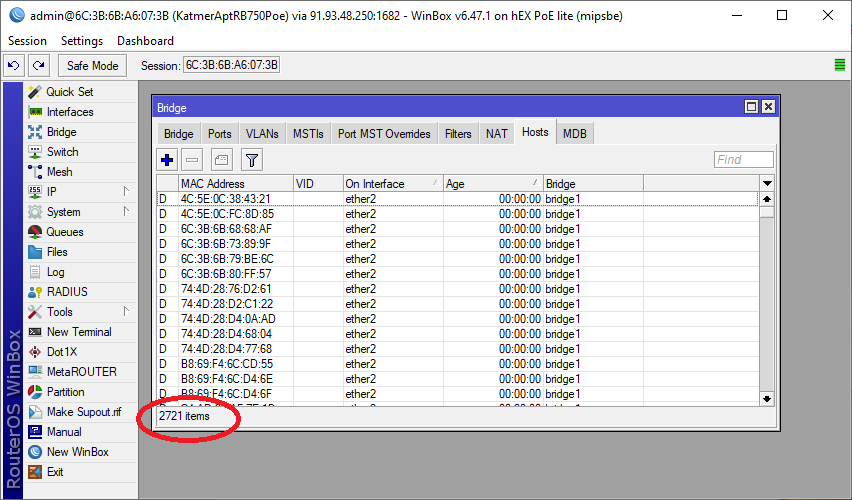Open MetaROUTER in the sidebar
Image resolution: width=852 pixels, height=500 pixels.
(80, 372)
